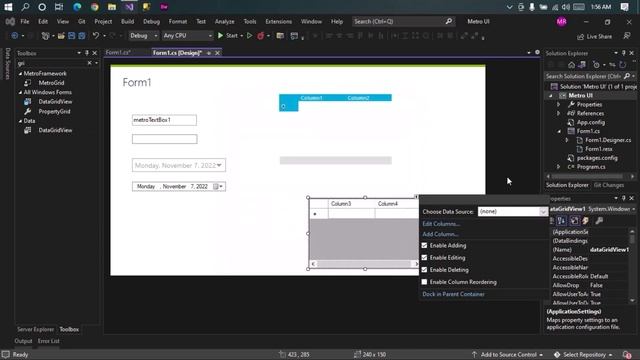The width and height of the screenshot is (640, 360).
Task: Collapse the MetroFramework toolbox group
Action: click(20, 74)
